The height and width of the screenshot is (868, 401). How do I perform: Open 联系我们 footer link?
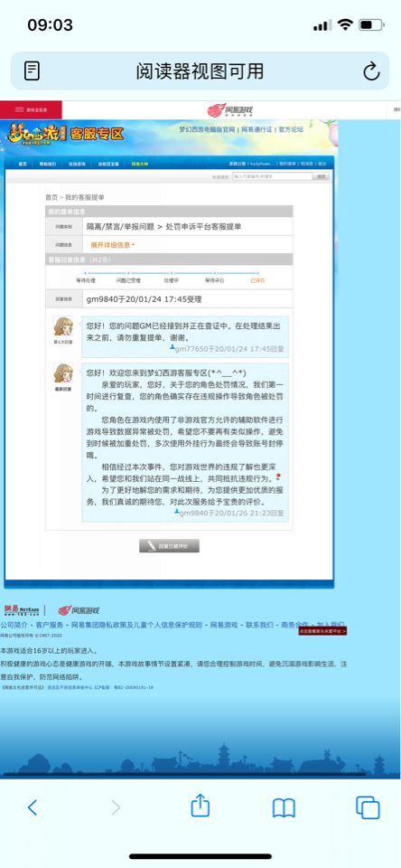[x=259, y=625]
